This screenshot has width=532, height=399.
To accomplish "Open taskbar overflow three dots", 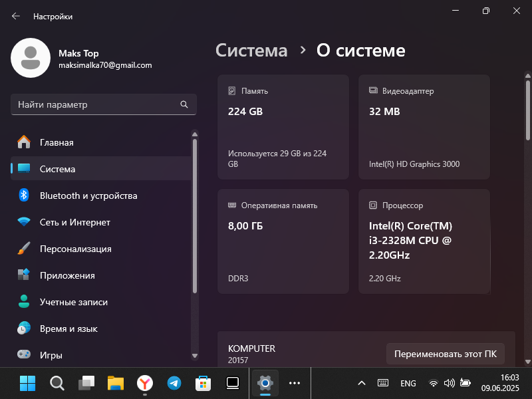I will 295,384.
